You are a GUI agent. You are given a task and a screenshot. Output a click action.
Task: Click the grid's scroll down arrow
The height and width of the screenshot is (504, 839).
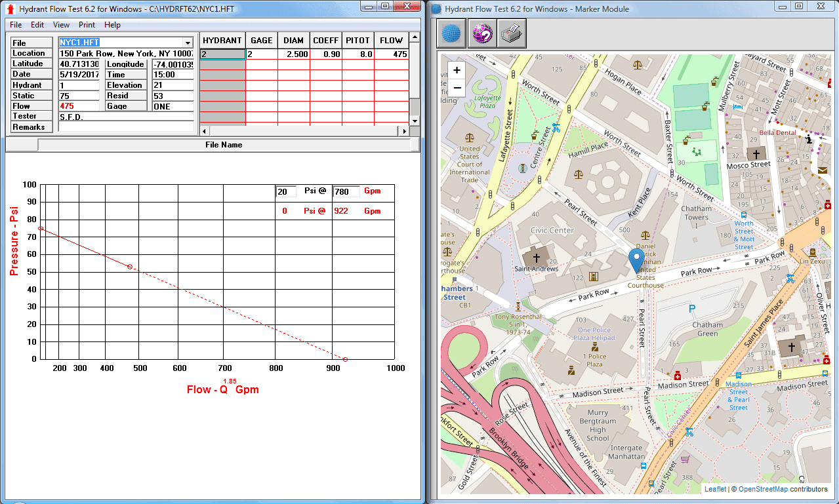414,121
